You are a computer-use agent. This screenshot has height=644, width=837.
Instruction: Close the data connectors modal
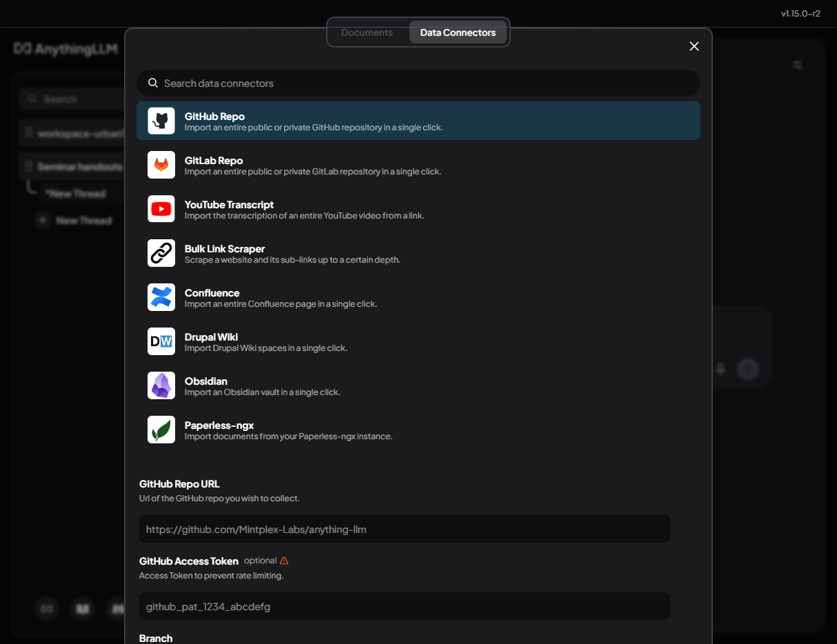click(x=694, y=46)
